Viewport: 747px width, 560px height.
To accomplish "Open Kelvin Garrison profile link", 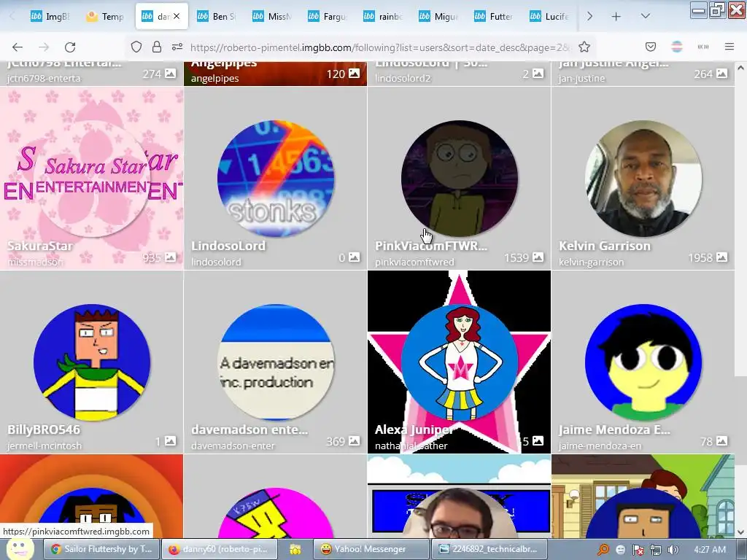I will tap(605, 246).
